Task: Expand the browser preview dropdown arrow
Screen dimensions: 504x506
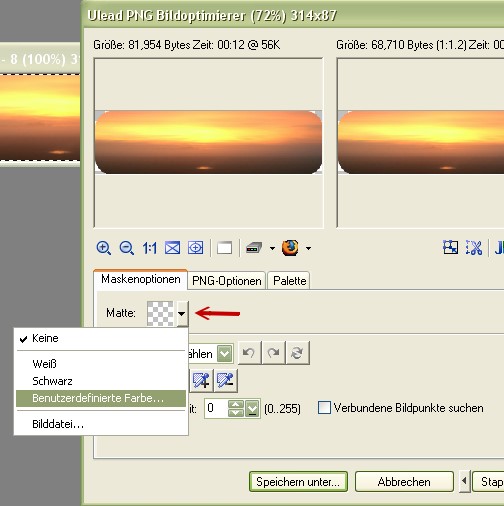Action: [308, 248]
